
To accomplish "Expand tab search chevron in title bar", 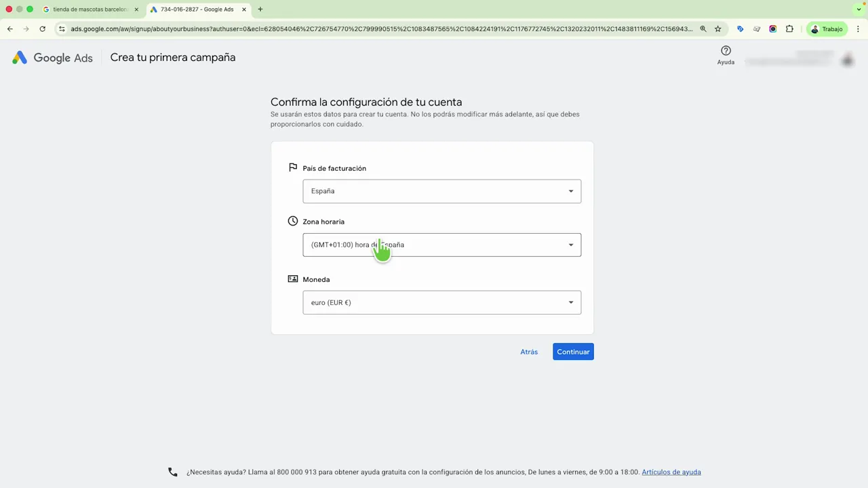I will coord(859,9).
